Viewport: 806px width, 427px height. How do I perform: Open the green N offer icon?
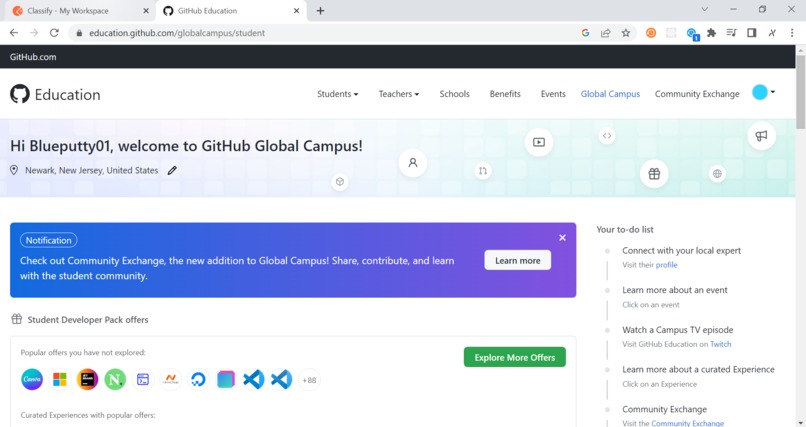[115, 380]
